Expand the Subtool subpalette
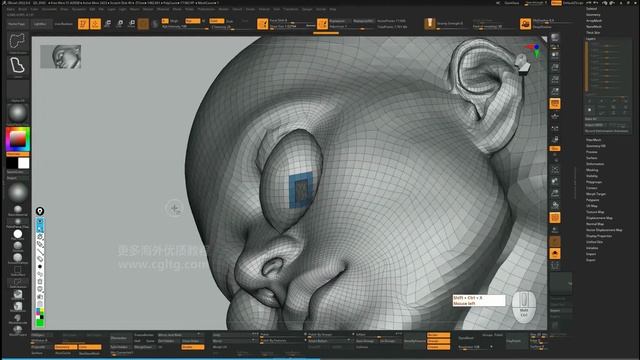The height and width of the screenshot is (360, 640). [591, 9]
